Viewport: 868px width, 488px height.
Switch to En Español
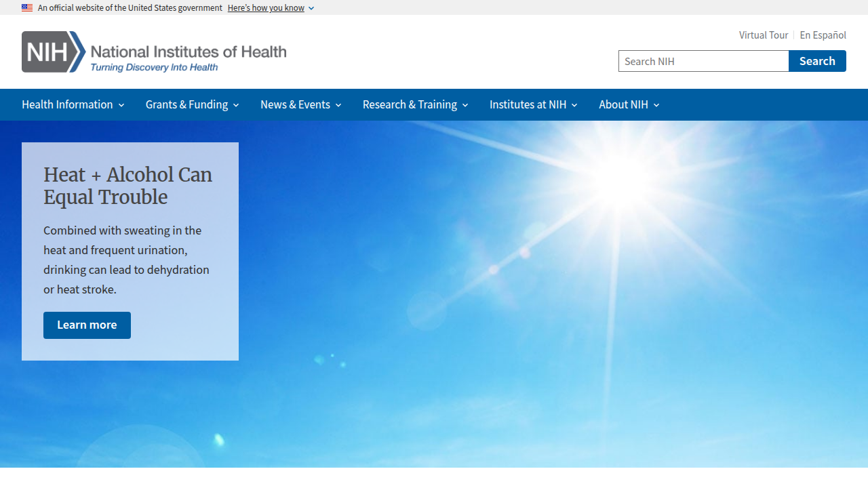823,35
